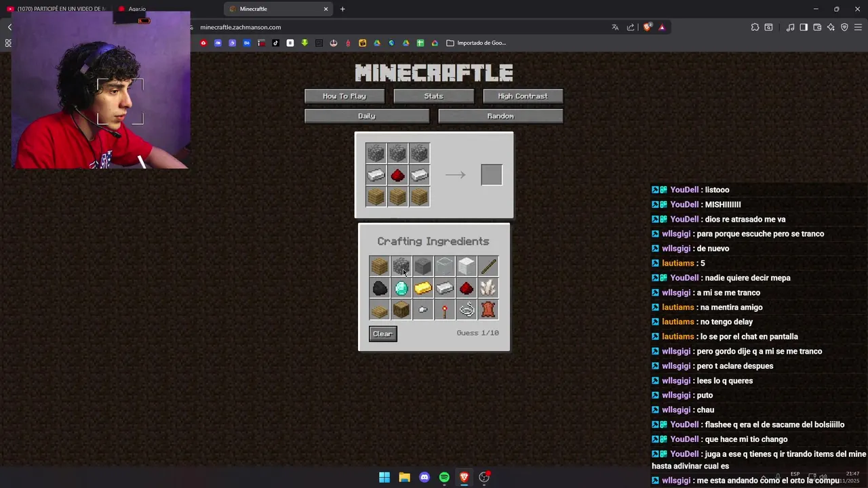Switch to the Agar.io browser tab
The width and height of the screenshot is (868, 488).
point(138,9)
